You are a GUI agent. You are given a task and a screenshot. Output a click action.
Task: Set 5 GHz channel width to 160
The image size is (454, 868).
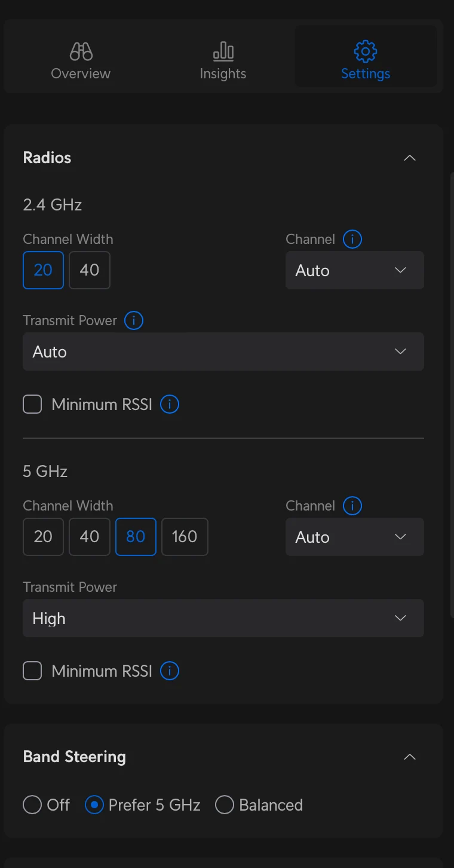[x=185, y=536]
